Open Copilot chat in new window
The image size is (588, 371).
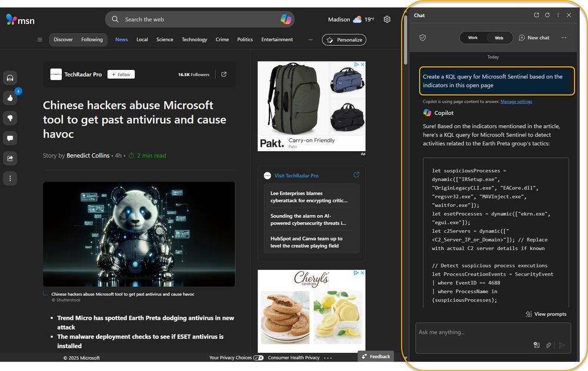click(537, 15)
